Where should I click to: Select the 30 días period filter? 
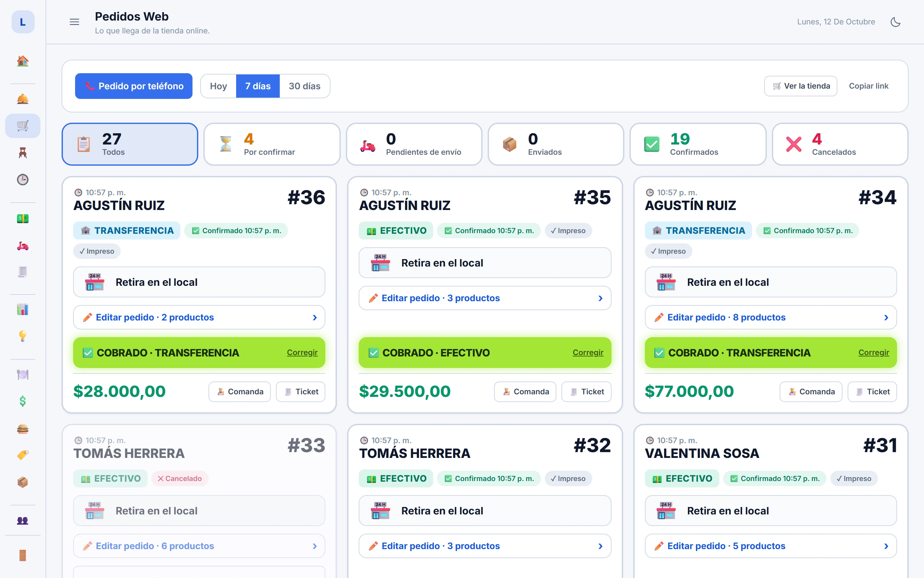(305, 86)
